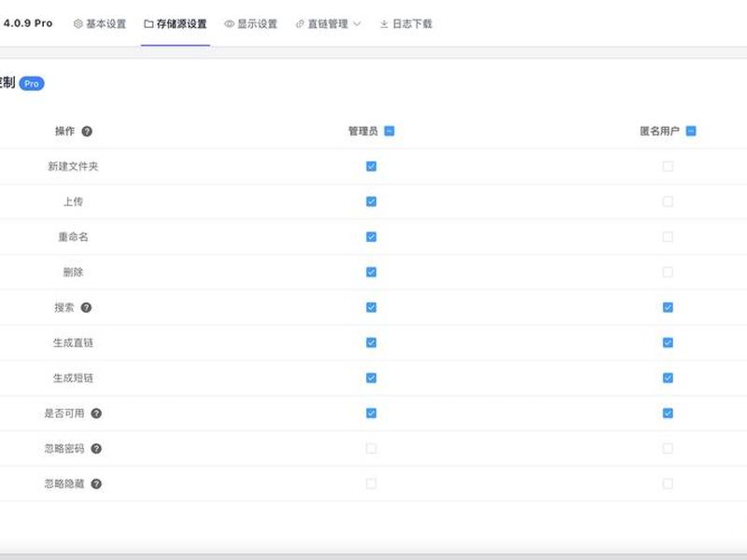Disable 是否可用 for 匿名用户
The width and height of the screenshot is (747, 560).
(668, 413)
